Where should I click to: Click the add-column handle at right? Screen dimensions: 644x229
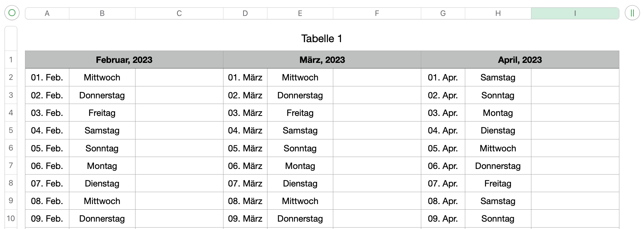click(632, 13)
